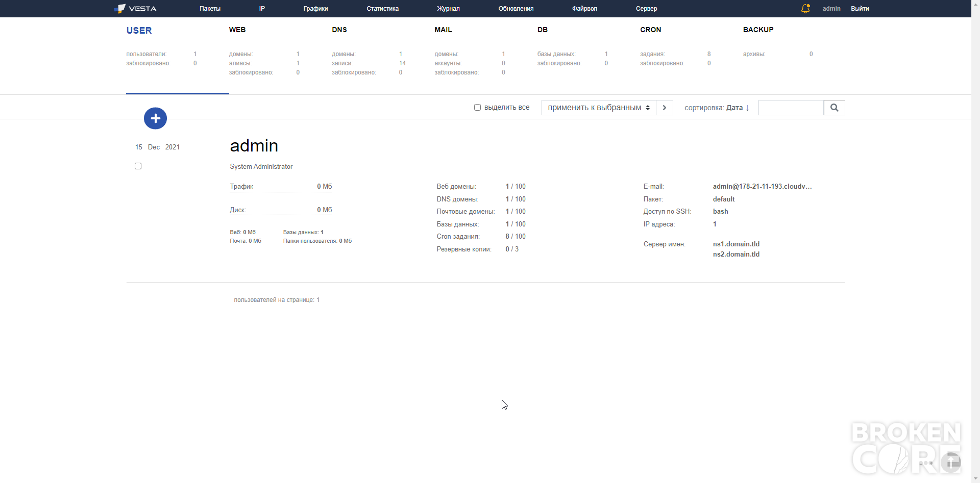Open the IP menu item
This screenshot has height=483, width=980.
click(x=262, y=9)
